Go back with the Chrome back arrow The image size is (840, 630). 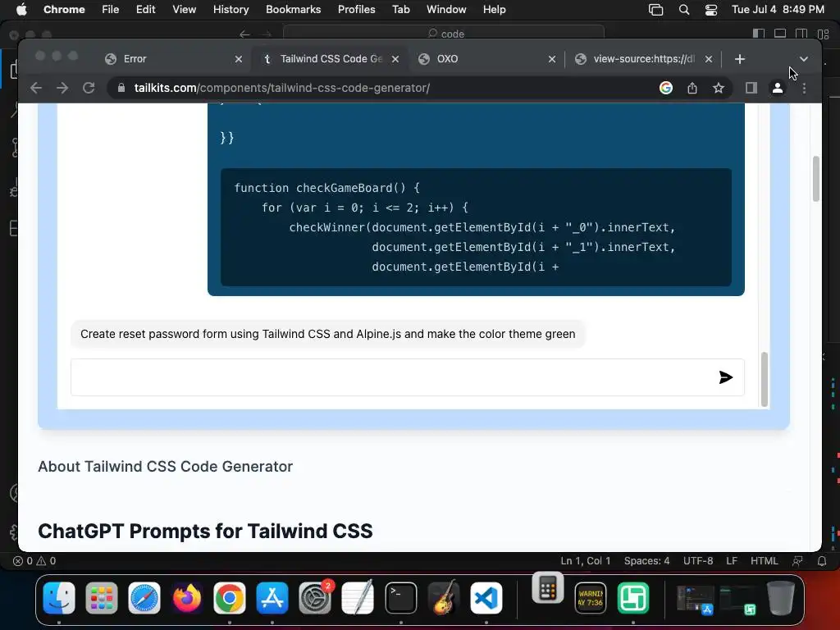(x=36, y=88)
